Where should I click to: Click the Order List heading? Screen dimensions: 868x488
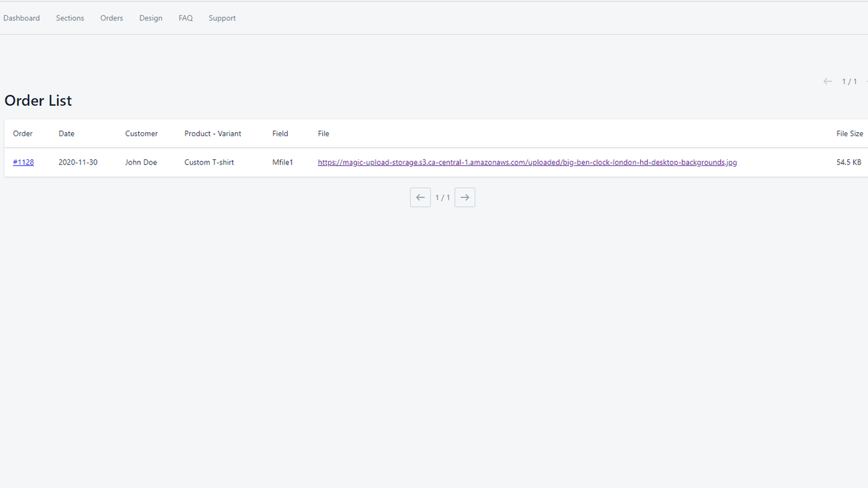38,100
